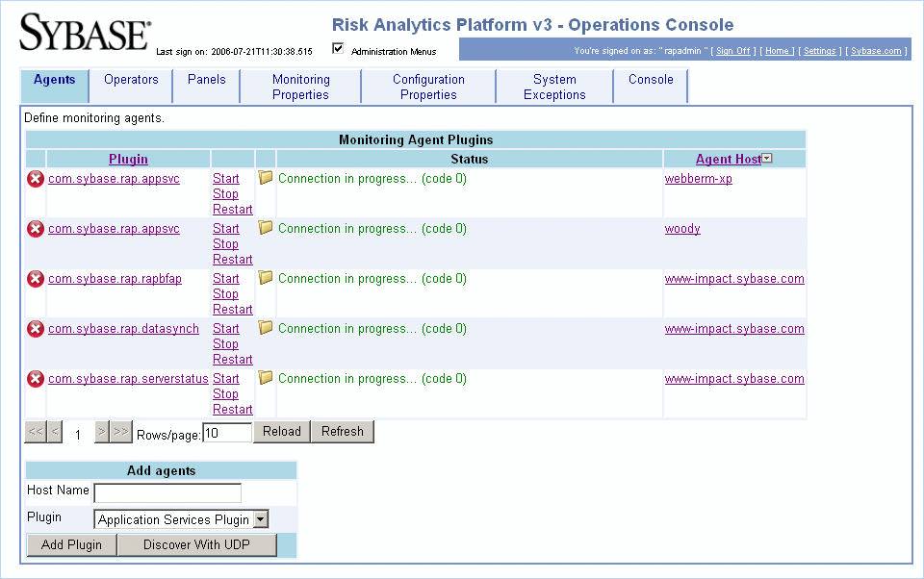Click the Refresh button
The image size is (924, 579).
[x=343, y=431]
